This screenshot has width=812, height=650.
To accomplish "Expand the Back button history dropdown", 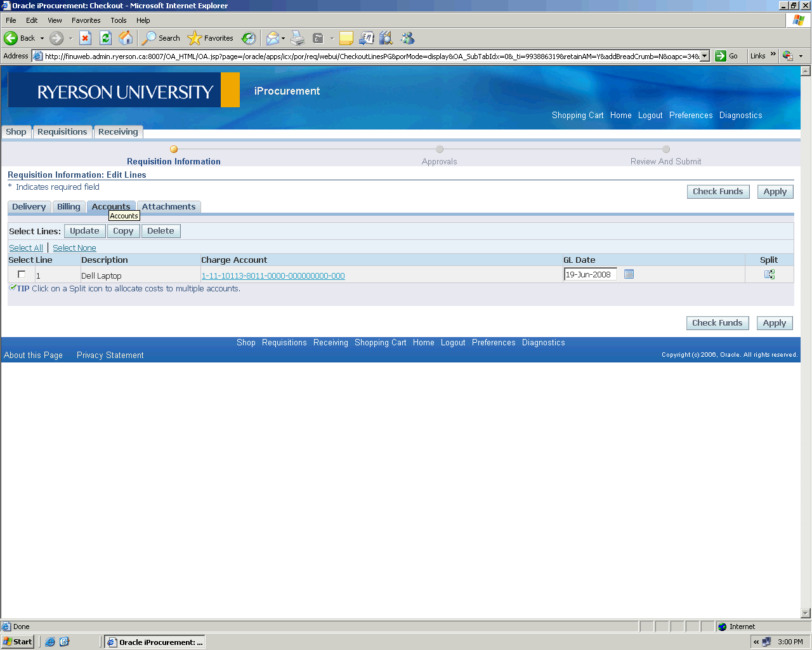I will tap(43, 38).
